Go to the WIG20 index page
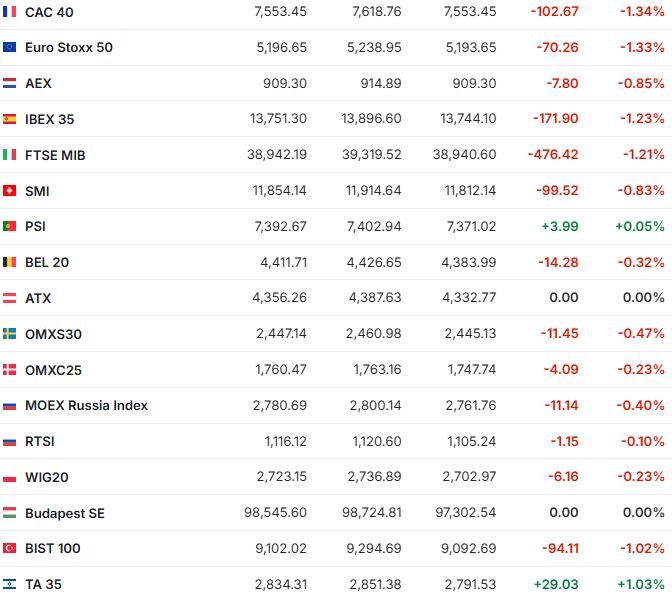Viewport: 672px width, 597px height. tap(47, 477)
